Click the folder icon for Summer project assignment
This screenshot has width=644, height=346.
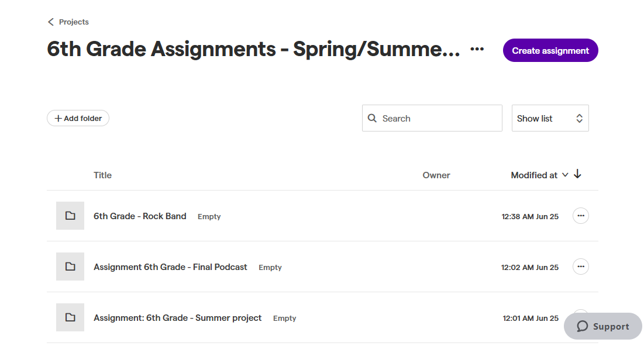click(x=70, y=317)
